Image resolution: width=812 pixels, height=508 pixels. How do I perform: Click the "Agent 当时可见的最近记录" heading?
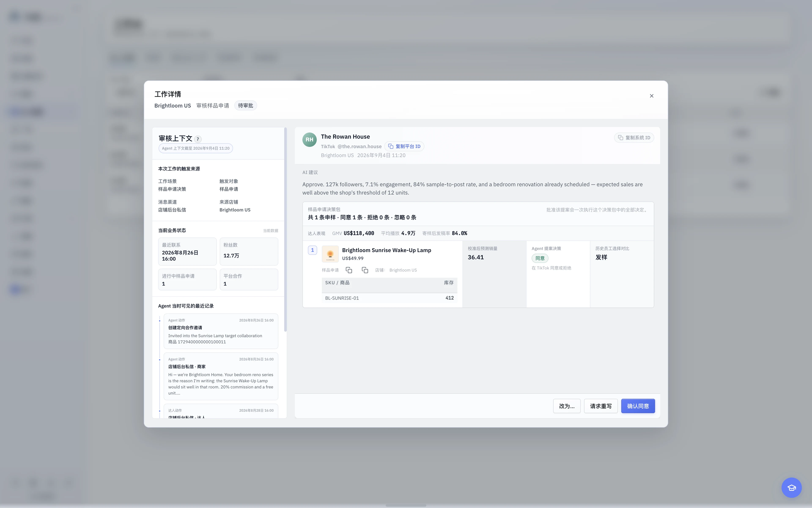[186, 306]
